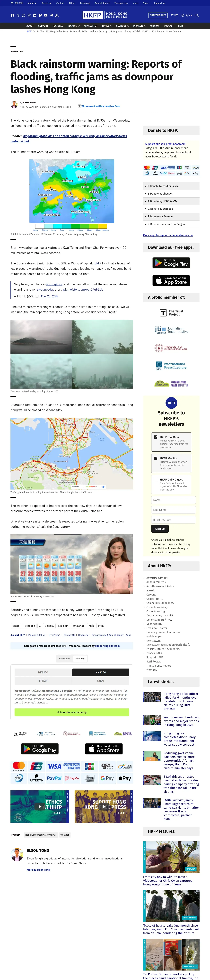Open the PROJECTS dropdown in nav bar
The height and width of the screenshot is (980, 210).
(140, 26)
